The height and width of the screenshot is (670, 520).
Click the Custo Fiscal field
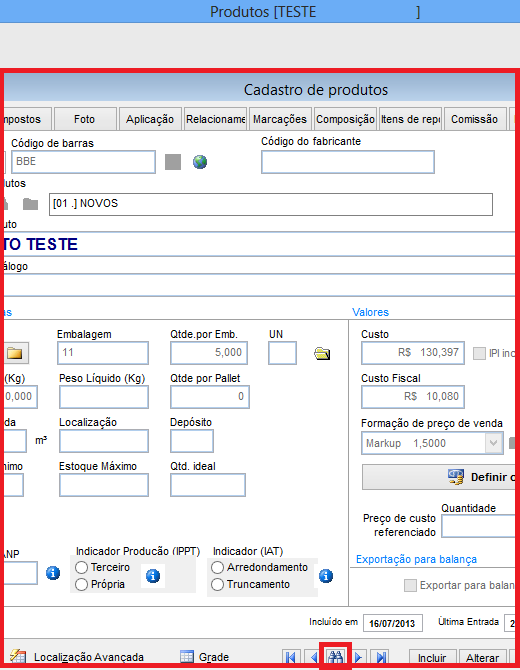click(x=413, y=397)
